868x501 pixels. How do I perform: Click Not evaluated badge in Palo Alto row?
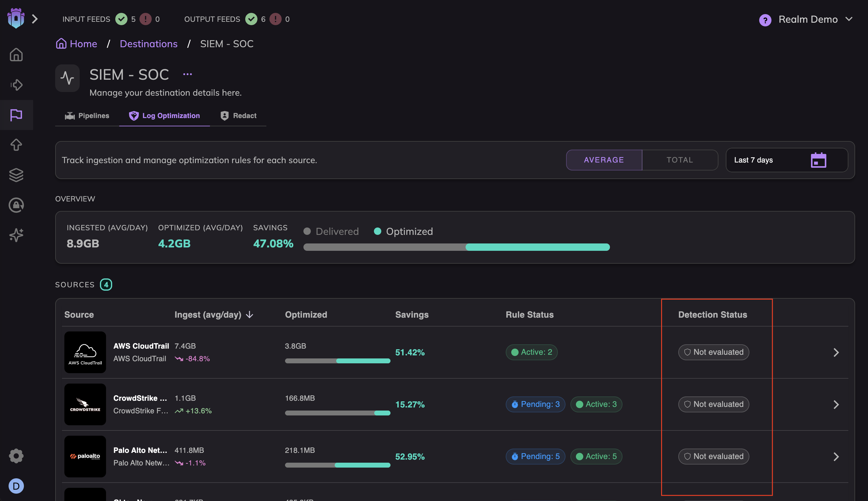click(x=714, y=456)
